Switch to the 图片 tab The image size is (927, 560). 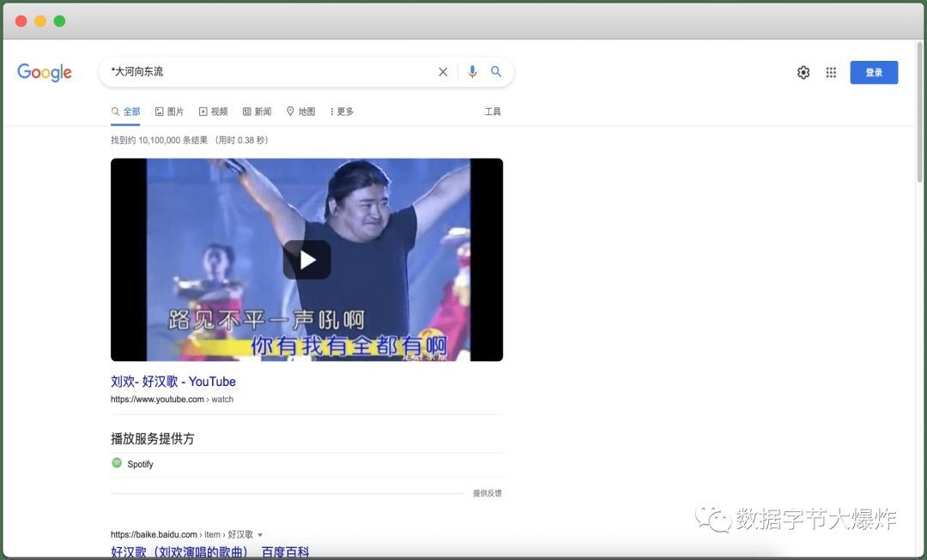(x=169, y=111)
